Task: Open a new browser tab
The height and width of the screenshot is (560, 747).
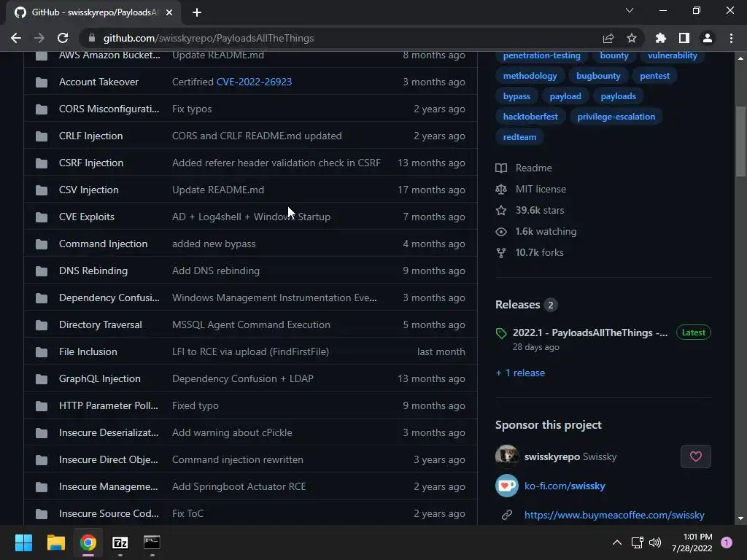Action: click(197, 12)
